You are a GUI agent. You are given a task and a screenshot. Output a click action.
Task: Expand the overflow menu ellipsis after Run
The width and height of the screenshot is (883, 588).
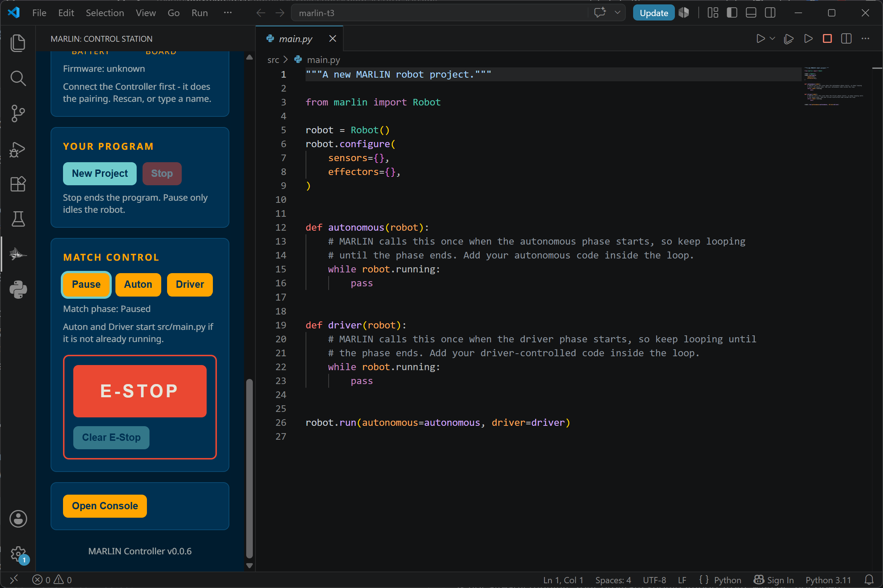click(228, 13)
